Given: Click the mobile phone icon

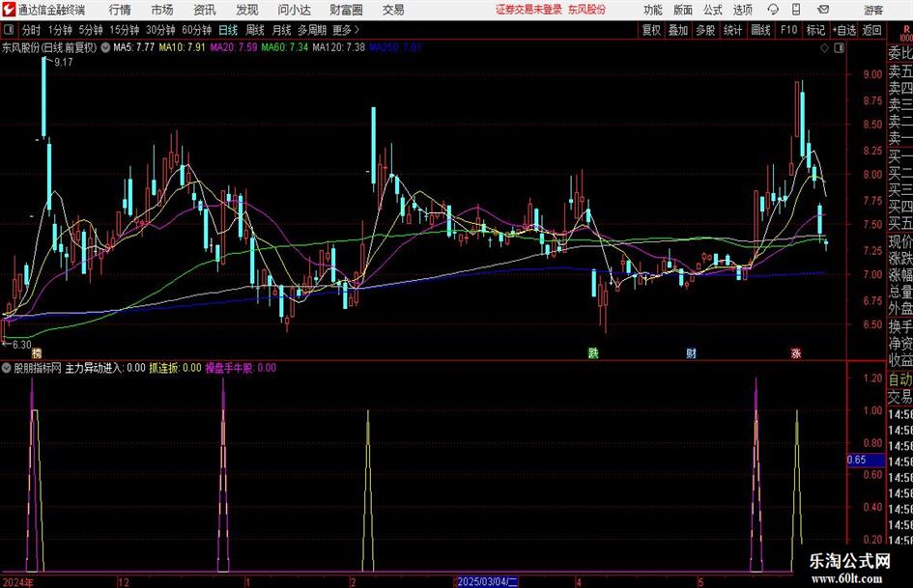Looking at the screenshot, I should 796,10.
